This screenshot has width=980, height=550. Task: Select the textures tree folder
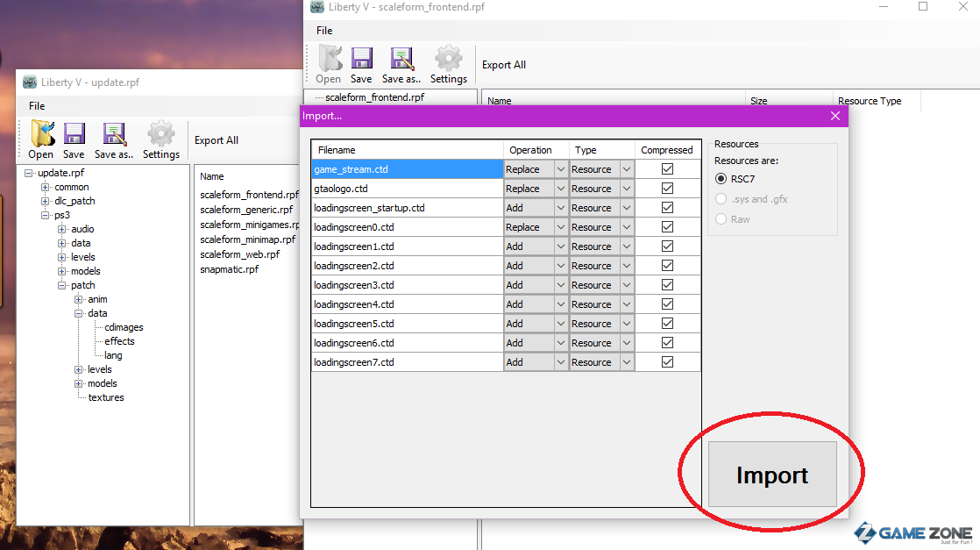106,397
